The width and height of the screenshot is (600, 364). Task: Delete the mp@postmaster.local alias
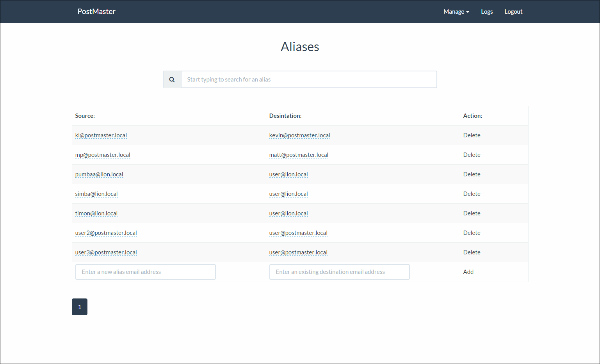[472, 155]
